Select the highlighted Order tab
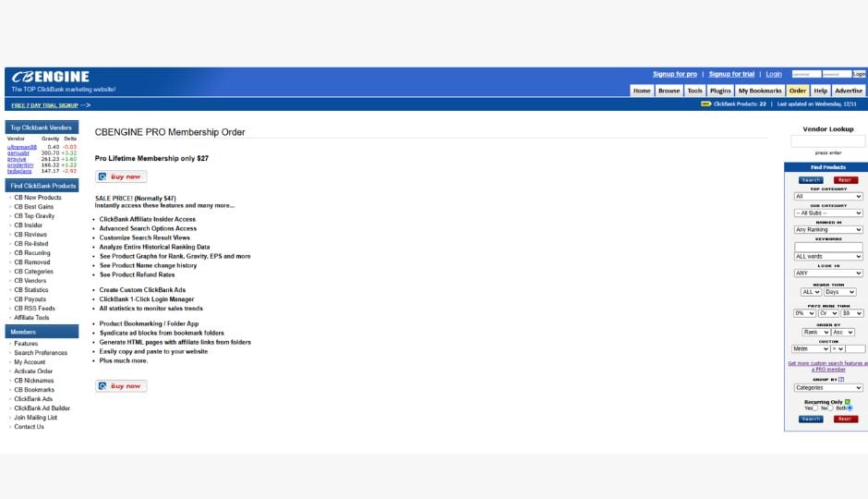The width and height of the screenshot is (868, 499). click(x=798, y=91)
